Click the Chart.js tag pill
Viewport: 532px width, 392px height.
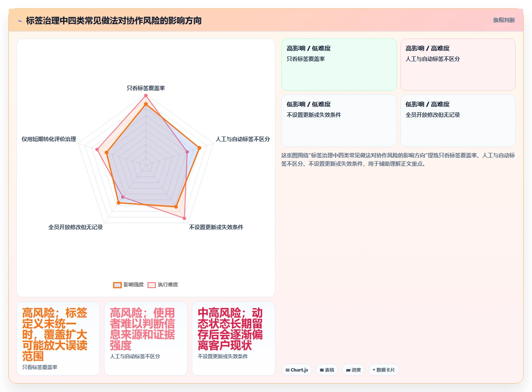click(x=297, y=370)
